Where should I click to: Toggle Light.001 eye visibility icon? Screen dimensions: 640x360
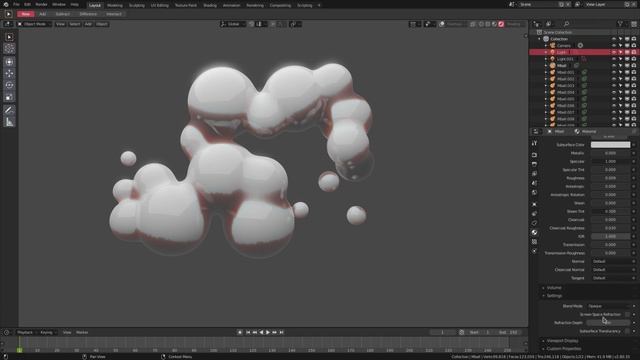coord(613,59)
